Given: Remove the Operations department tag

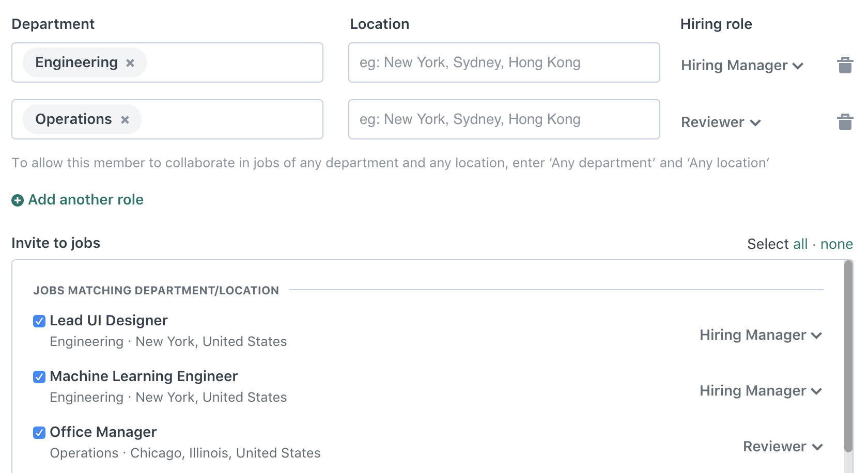Looking at the screenshot, I should point(125,120).
